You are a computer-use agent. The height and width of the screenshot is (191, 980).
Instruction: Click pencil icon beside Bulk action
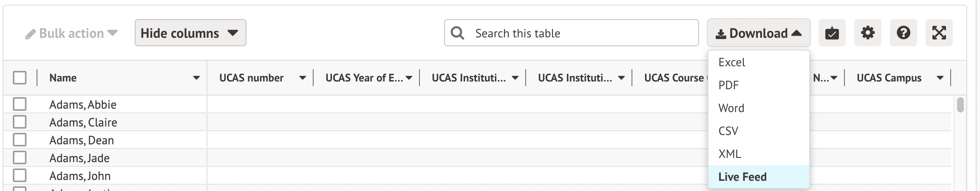tap(30, 34)
